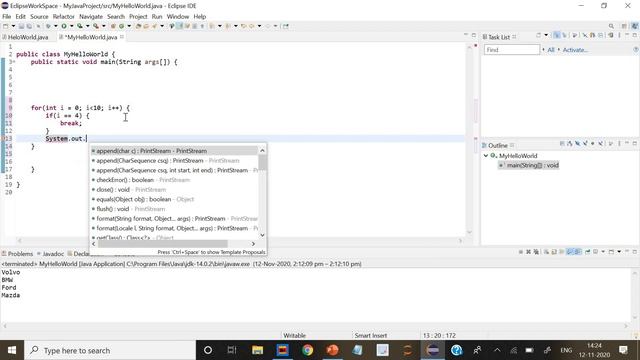Collapse the MyHelloWorld node in Outline
This screenshot has height=360, width=640.
(x=486, y=156)
